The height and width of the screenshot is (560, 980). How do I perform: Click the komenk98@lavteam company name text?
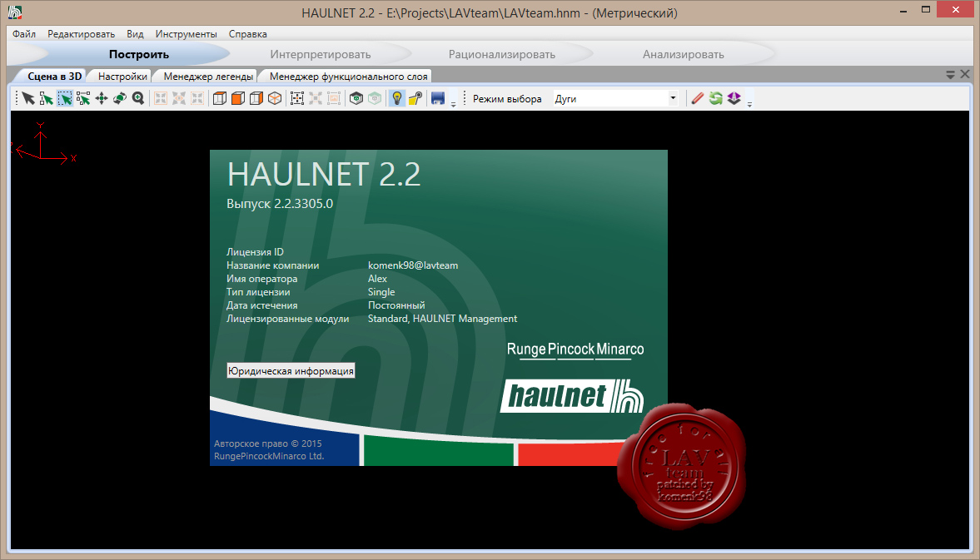(412, 265)
